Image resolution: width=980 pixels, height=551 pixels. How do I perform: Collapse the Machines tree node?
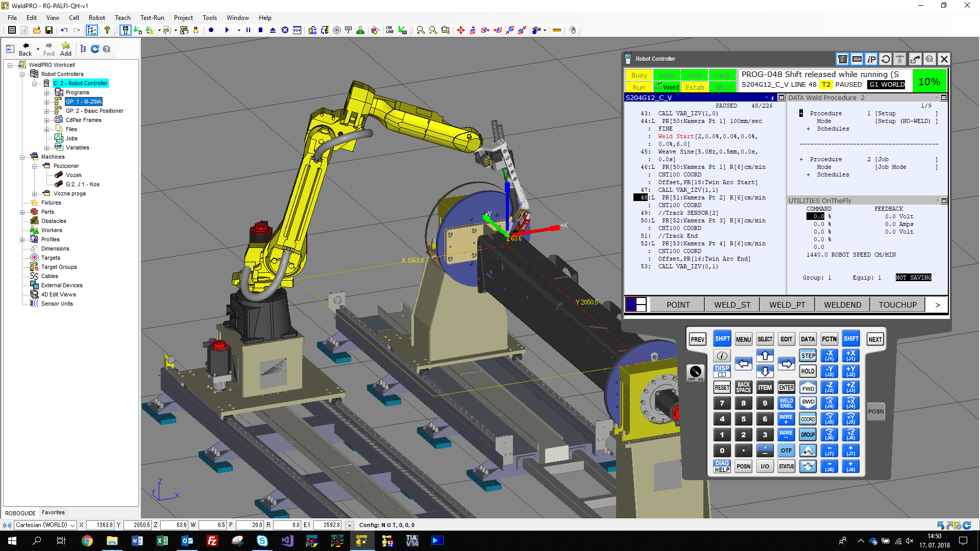[22, 157]
